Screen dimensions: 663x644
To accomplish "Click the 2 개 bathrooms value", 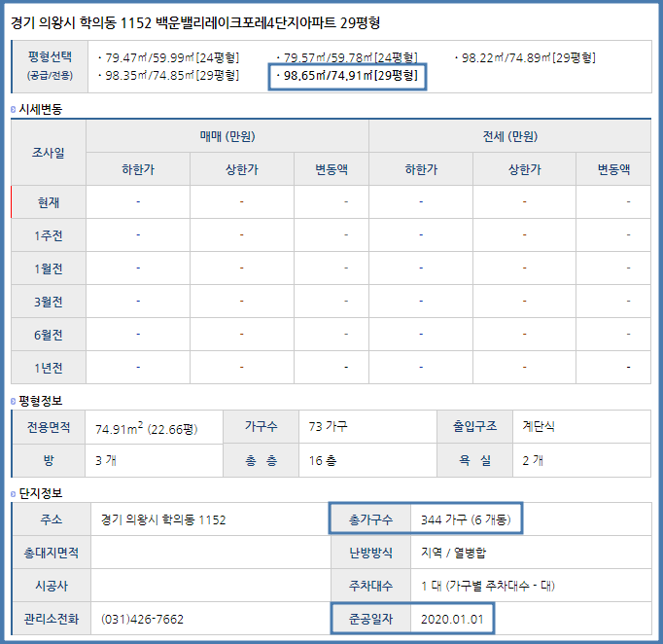I will coord(533,460).
